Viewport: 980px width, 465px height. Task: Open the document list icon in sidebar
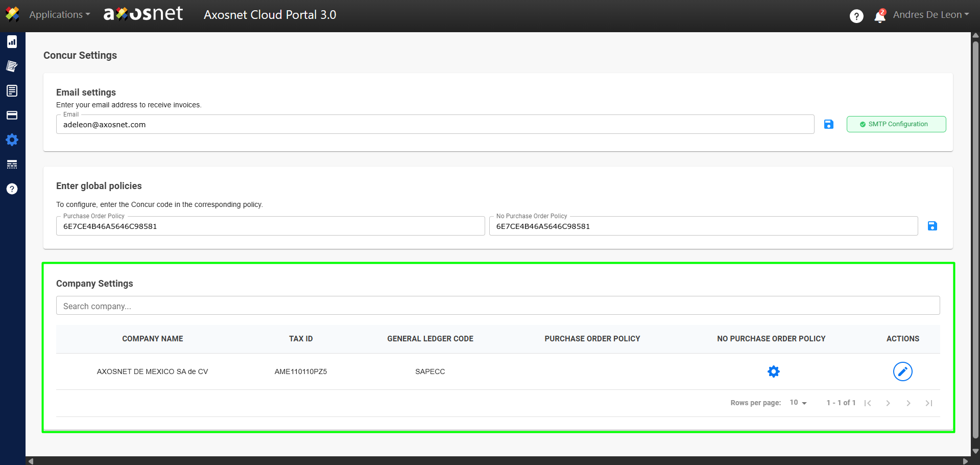click(12, 91)
